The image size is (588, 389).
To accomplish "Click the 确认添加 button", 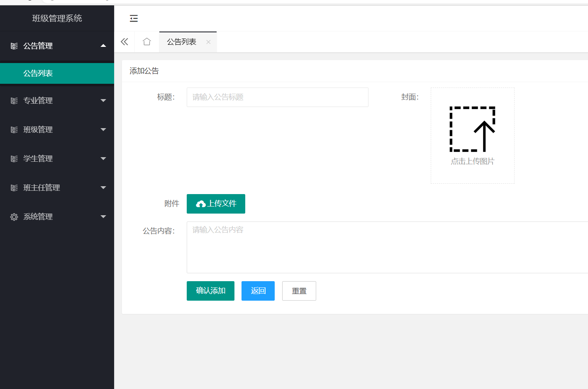I will coord(210,291).
